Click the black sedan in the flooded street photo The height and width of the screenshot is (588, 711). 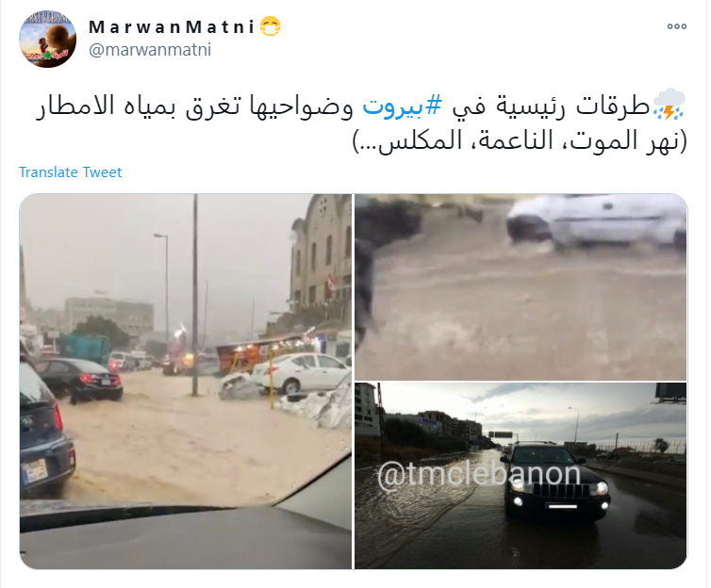(79, 379)
